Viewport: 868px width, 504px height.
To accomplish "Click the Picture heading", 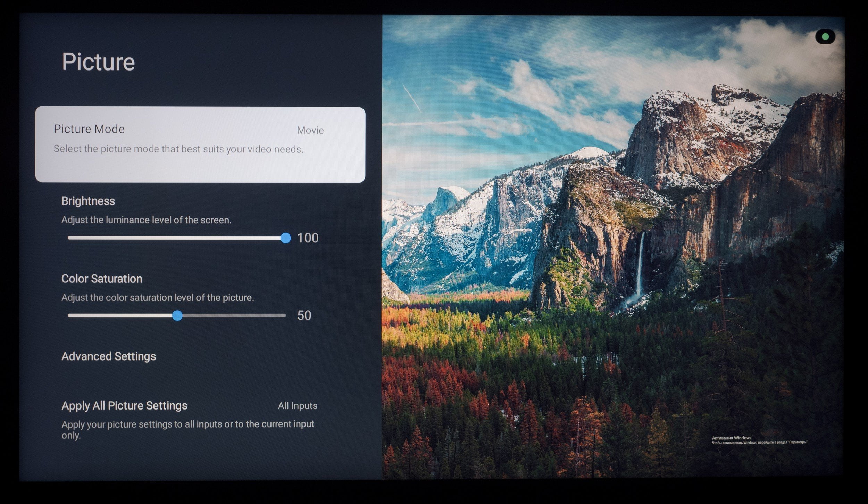I will point(98,62).
